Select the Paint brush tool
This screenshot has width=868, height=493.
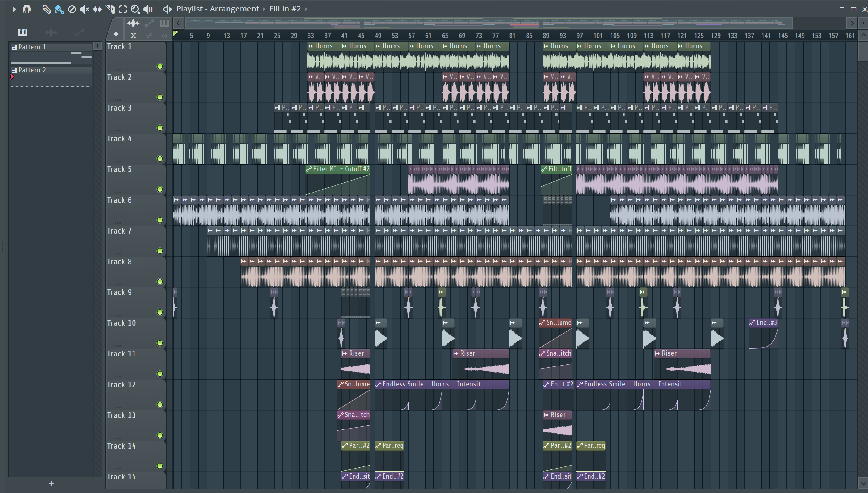[x=59, y=9]
